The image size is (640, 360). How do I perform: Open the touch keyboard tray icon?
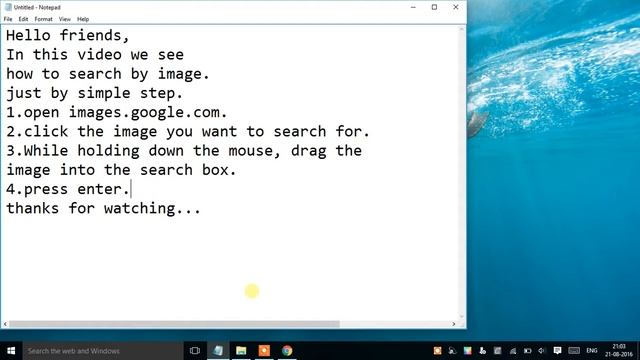click(x=574, y=351)
